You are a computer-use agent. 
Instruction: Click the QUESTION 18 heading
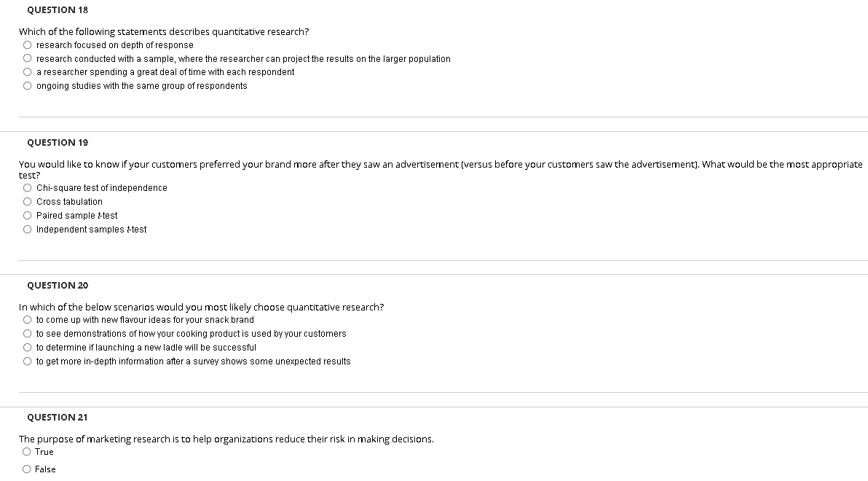pos(57,9)
